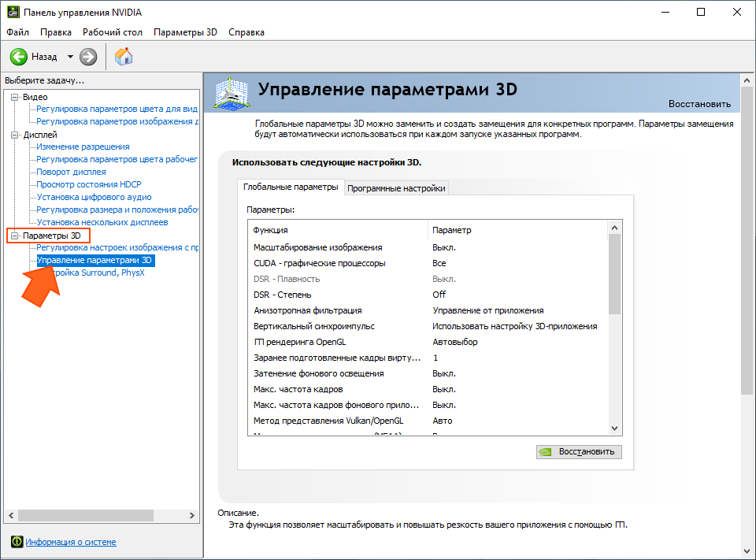756x560 pixels.
Task: Select the DSR - Степень row
Action: [428, 295]
